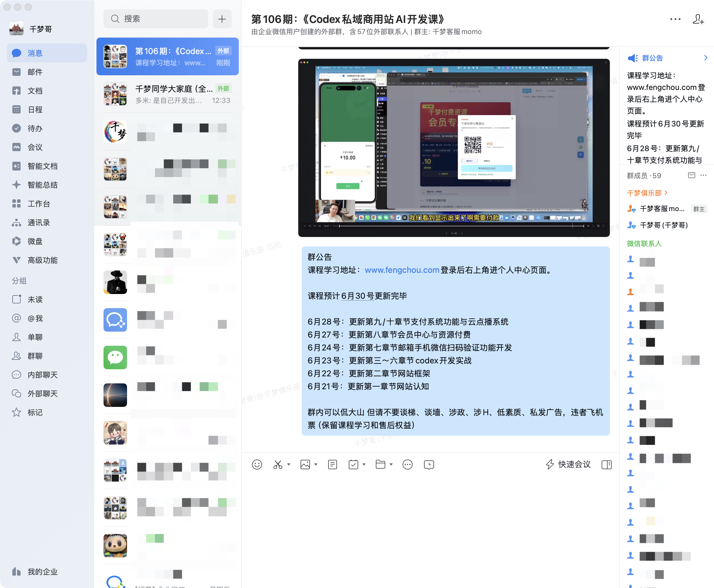
Task: Open the 千梦同学大家庭 group chat
Action: (167, 94)
